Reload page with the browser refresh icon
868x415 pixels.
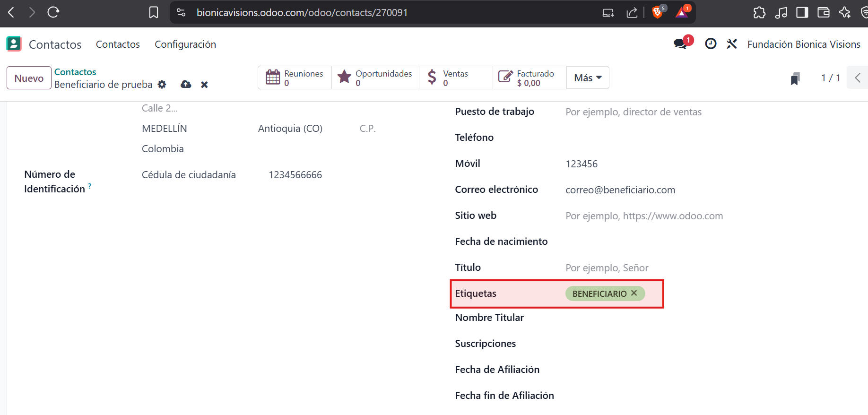pyautogui.click(x=53, y=12)
